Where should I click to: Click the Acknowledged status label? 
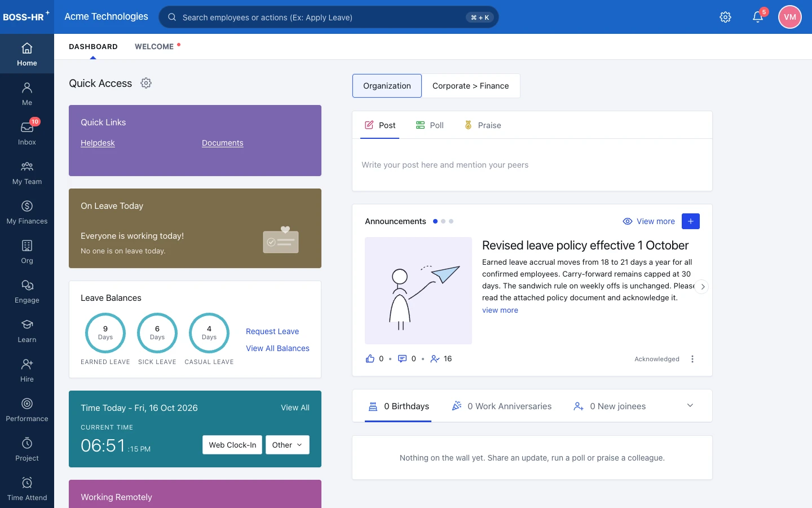click(657, 359)
